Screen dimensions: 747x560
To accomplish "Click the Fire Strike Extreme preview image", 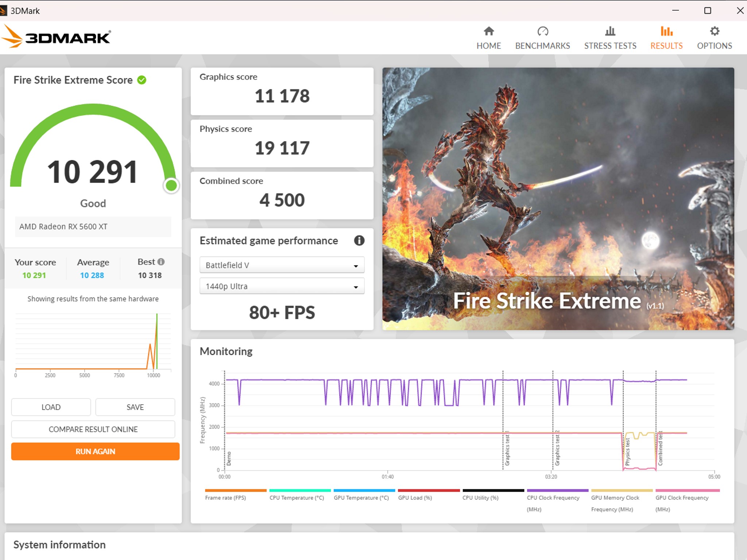I will click(558, 199).
